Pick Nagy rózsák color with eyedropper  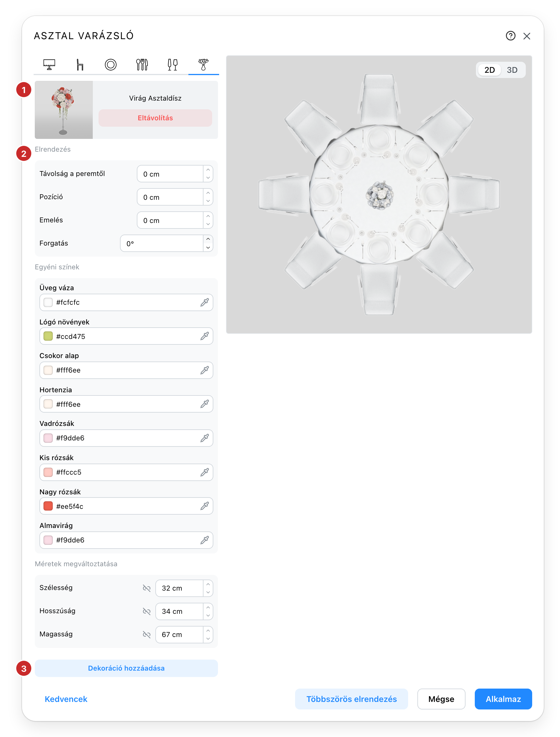[x=204, y=506]
